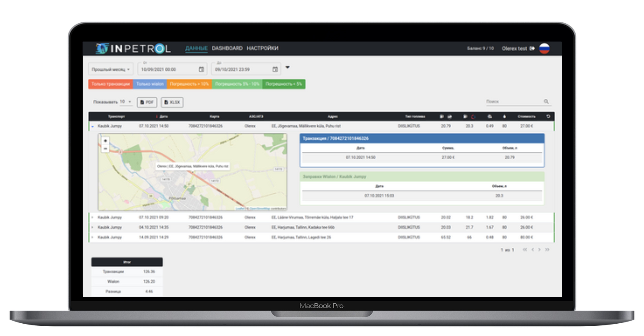Zoom out on the map

pos(105,149)
